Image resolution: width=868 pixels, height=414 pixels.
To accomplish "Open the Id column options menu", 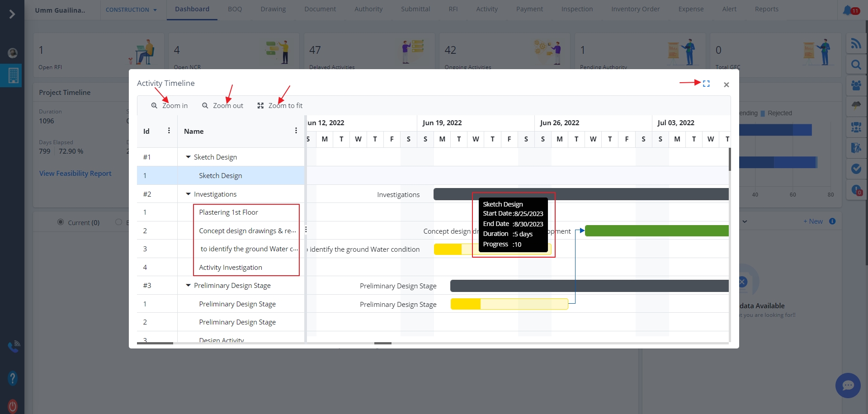I will [169, 131].
